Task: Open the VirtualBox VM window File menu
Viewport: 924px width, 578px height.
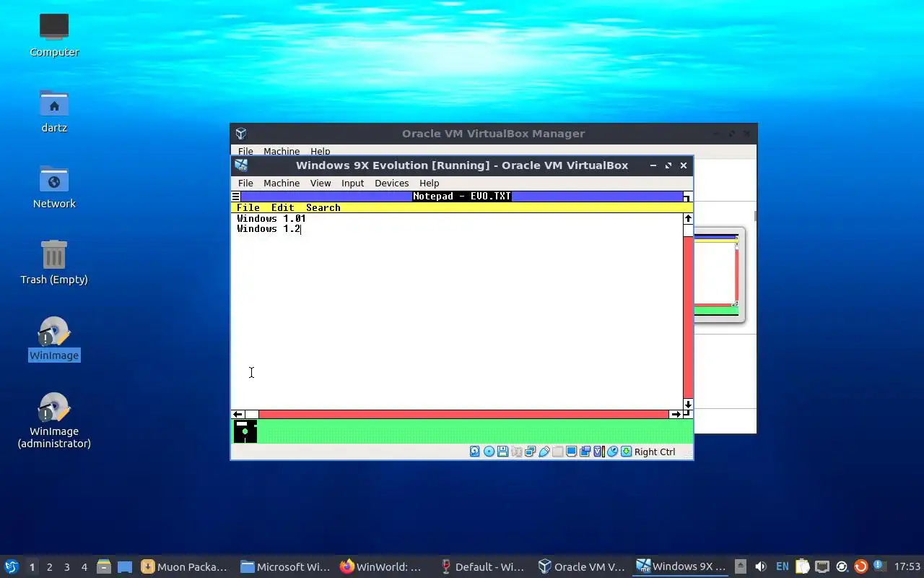Action: click(x=245, y=183)
